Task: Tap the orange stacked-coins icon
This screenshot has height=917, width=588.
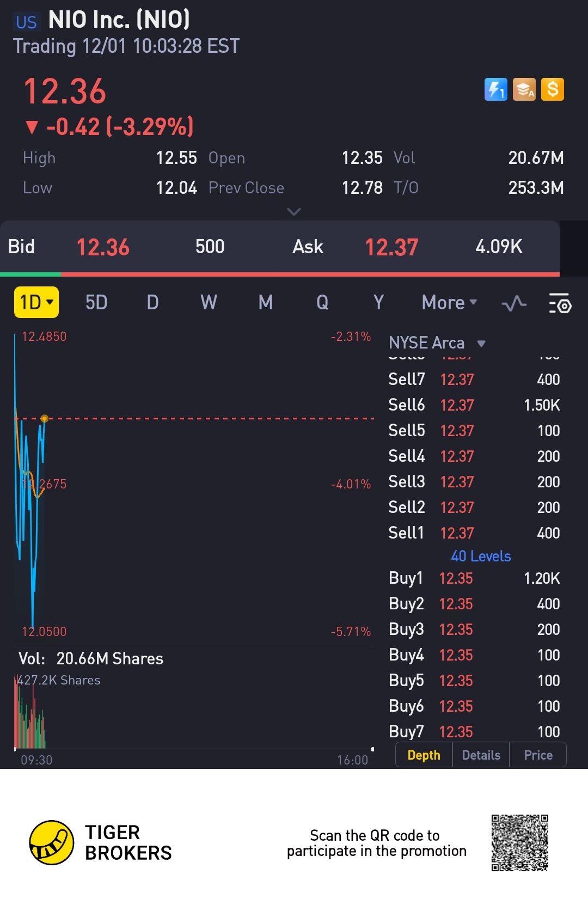Action: pyautogui.click(x=524, y=90)
